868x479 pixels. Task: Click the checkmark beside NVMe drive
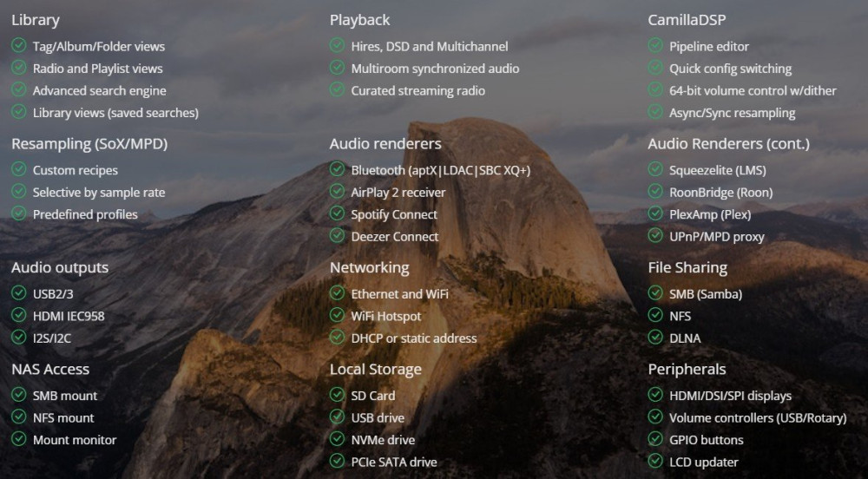[x=337, y=439]
